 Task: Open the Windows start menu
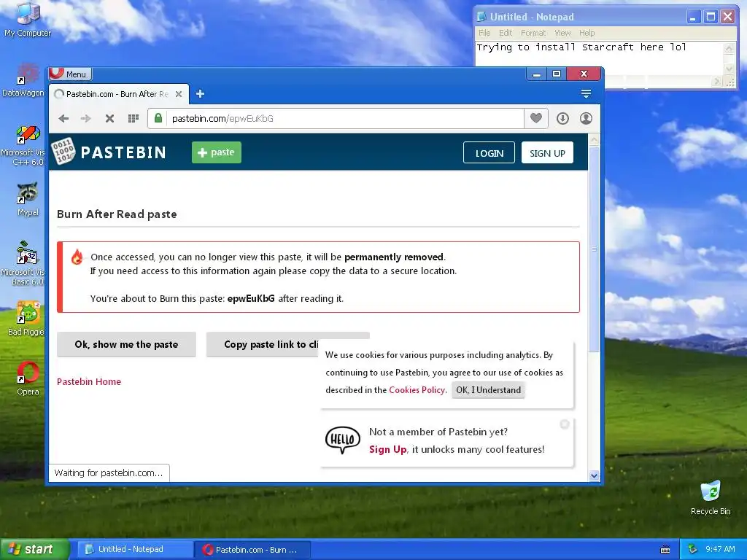click(x=35, y=549)
